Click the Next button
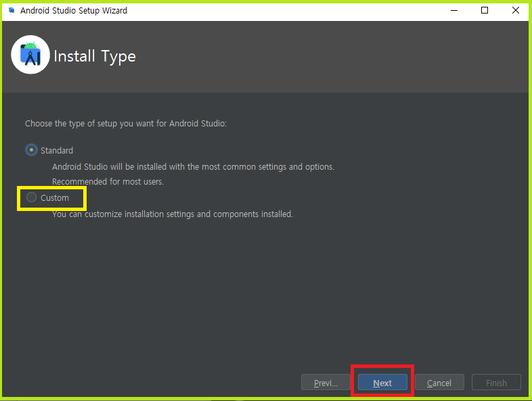This screenshot has height=401, width=532. pos(382,383)
